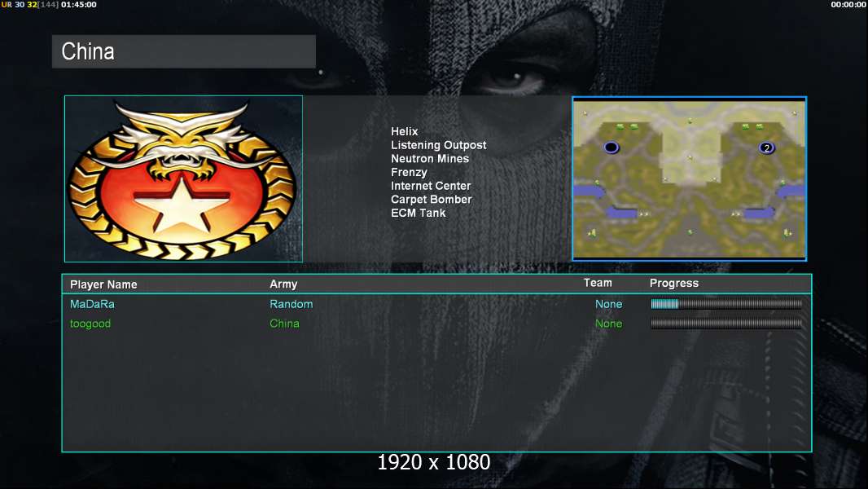Click MaDaRa's loading progress bar

pyautogui.click(x=726, y=303)
